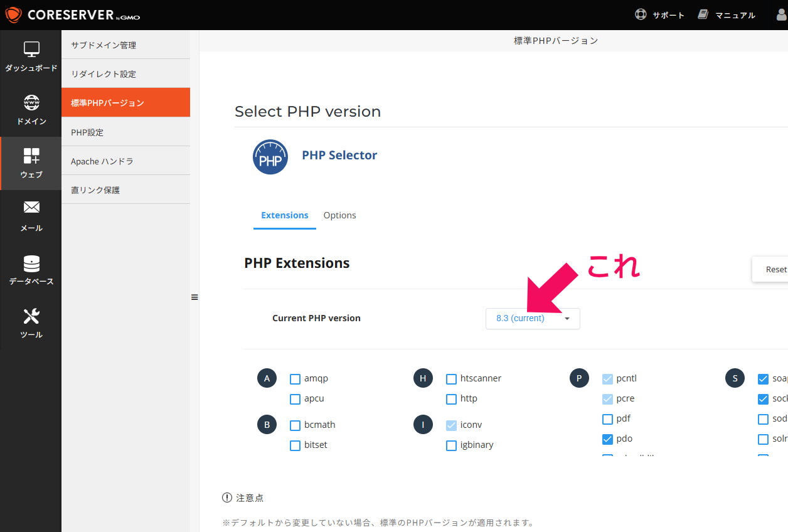
Task: Click the letter S group badge
Action: (x=735, y=378)
